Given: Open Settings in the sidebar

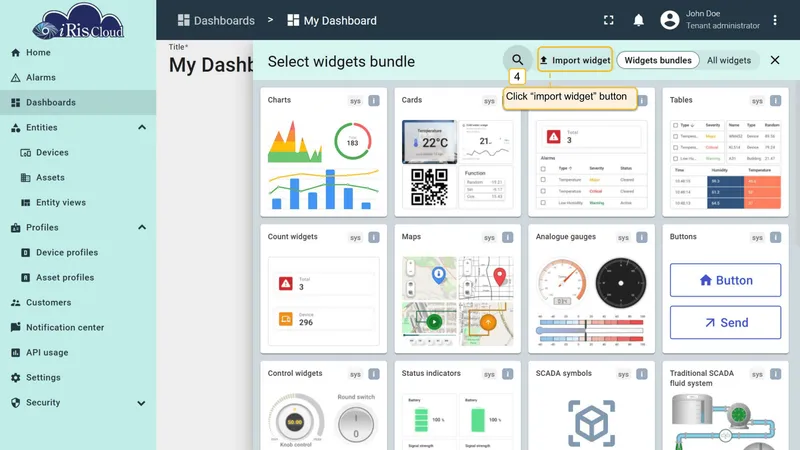Looking at the screenshot, I should (x=78, y=378).
